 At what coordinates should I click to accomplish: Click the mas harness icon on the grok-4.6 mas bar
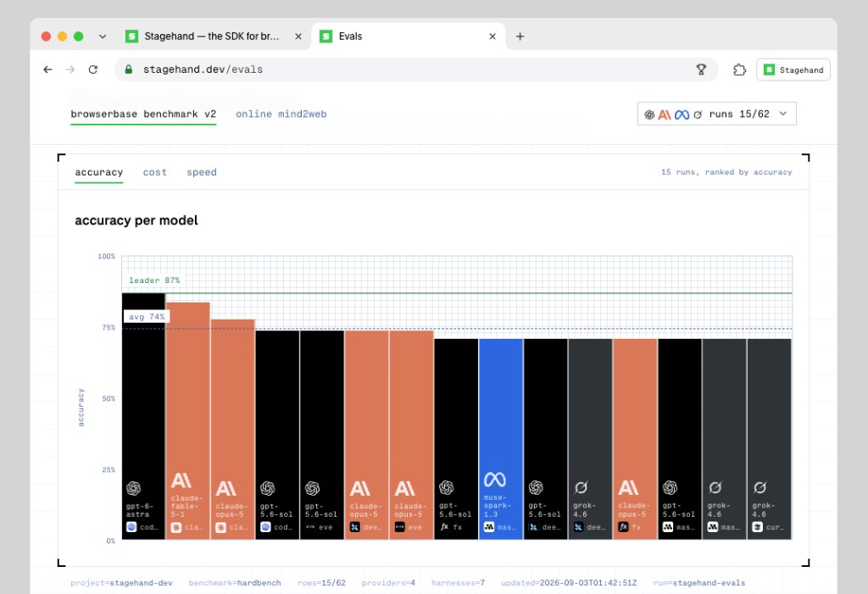tap(713, 527)
